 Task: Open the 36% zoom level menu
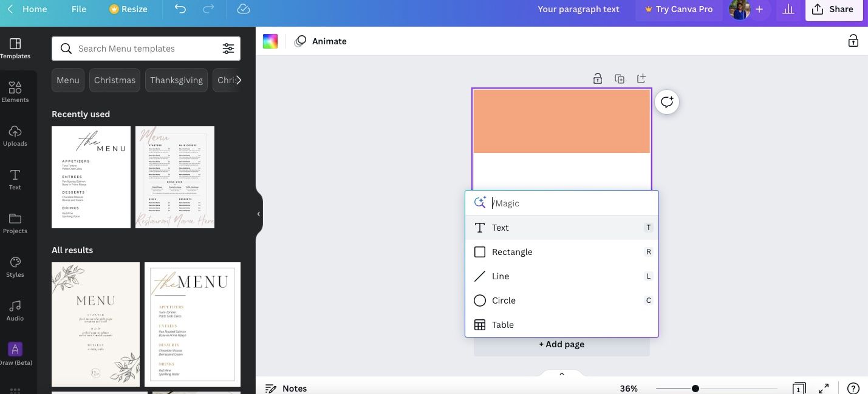click(629, 389)
